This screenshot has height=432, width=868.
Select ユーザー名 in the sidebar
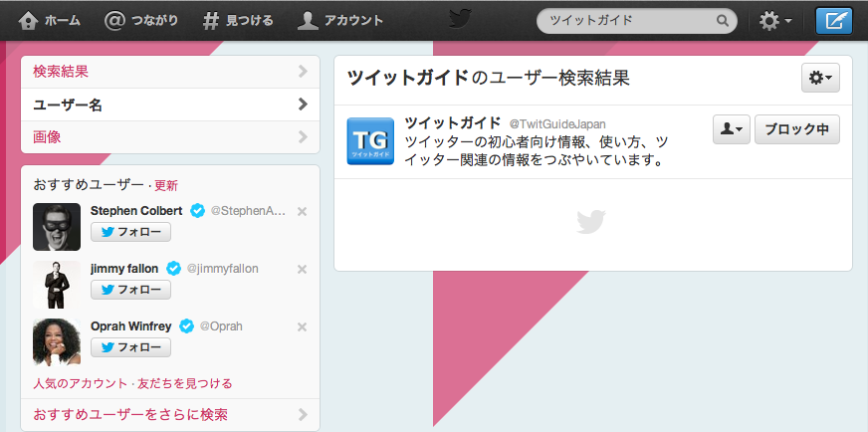(x=170, y=105)
